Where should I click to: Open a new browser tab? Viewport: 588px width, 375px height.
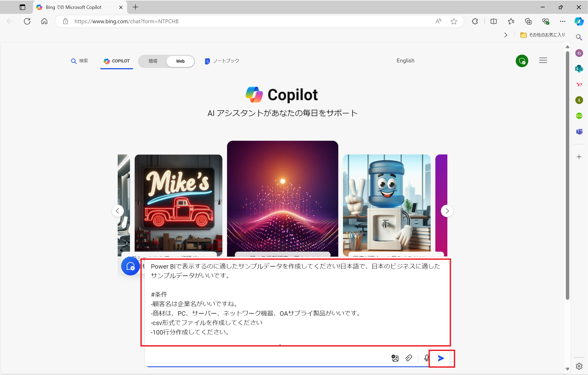click(135, 7)
